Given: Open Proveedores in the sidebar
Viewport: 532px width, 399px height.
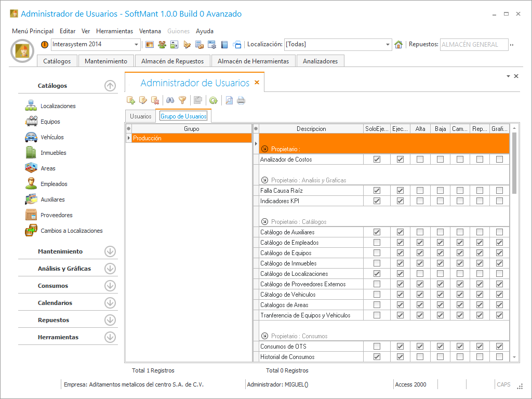Looking at the screenshot, I should [56, 215].
